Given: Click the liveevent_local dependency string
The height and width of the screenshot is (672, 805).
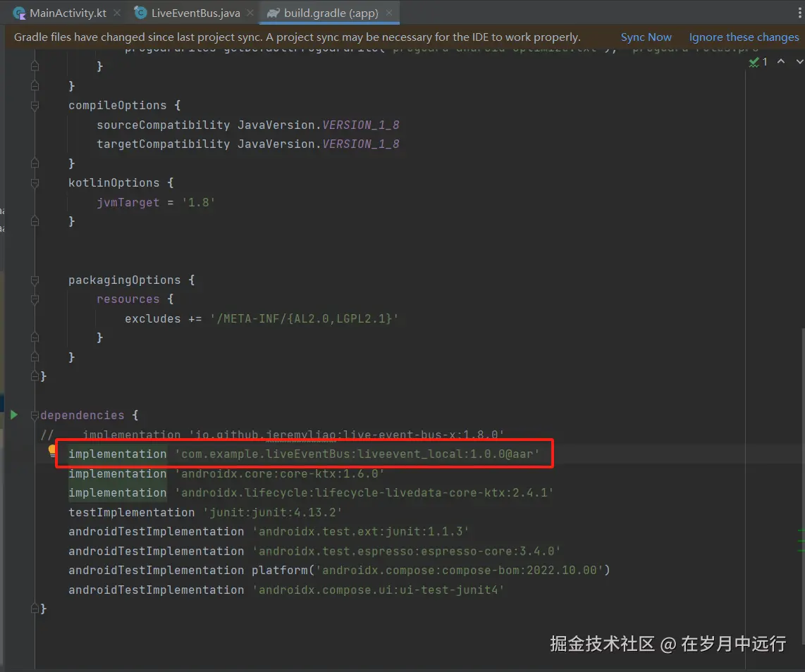Looking at the screenshot, I should pos(357,454).
